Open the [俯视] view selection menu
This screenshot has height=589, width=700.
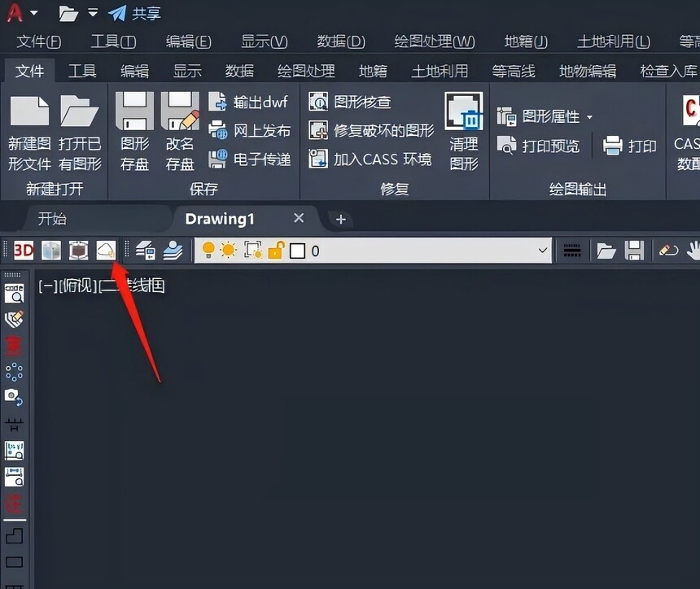77,286
